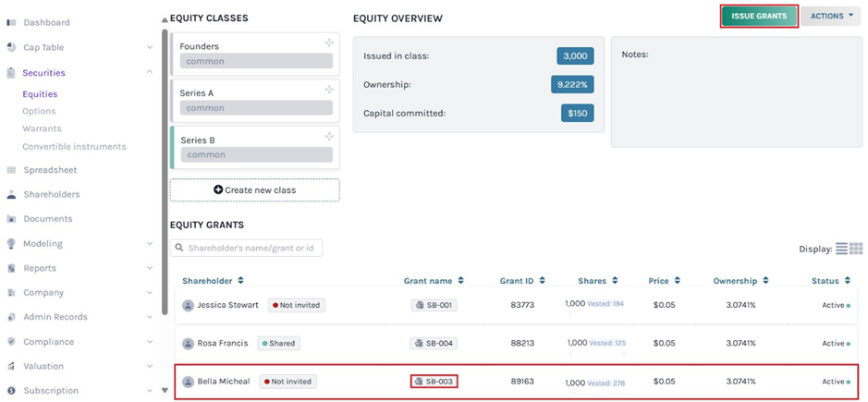Click the Valuation sidebar icon

coord(11,366)
